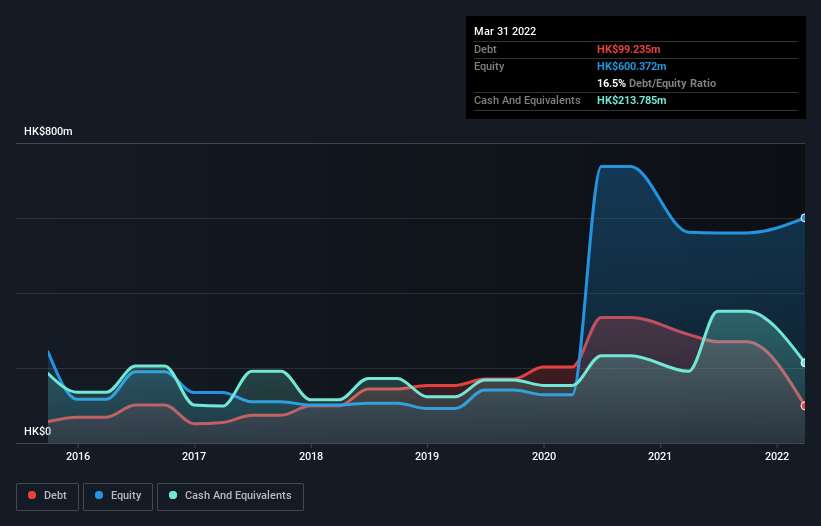Image resolution: width=821 pixels, height=526 pixels.
Task: Toggle the Equity legend button
Action: tap(118, 496)
